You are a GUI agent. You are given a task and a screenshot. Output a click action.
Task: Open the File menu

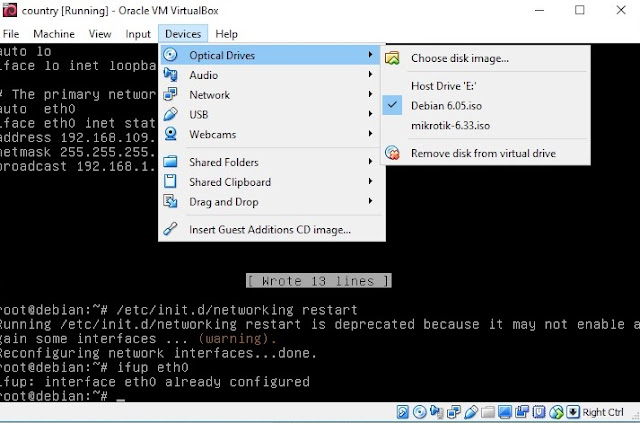click(x=11, y=34)
